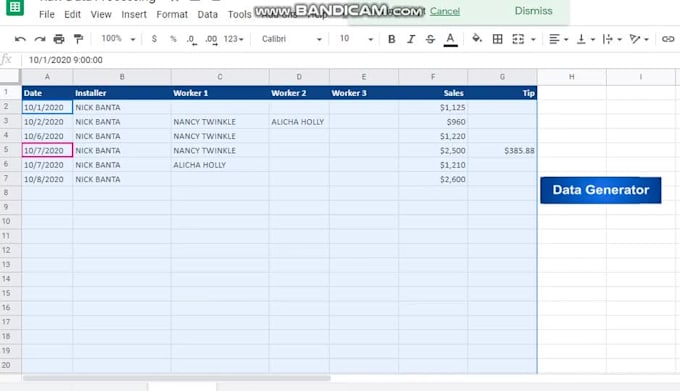Viewport: 680px width, 391px height.
Task: Open the text color picker
Action: 451,39
